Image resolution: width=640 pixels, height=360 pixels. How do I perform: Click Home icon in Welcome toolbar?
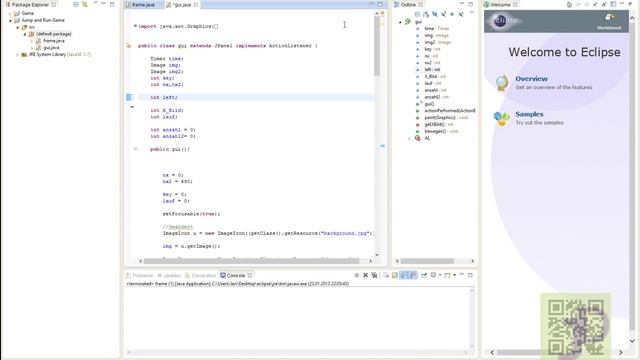[569, 4]
